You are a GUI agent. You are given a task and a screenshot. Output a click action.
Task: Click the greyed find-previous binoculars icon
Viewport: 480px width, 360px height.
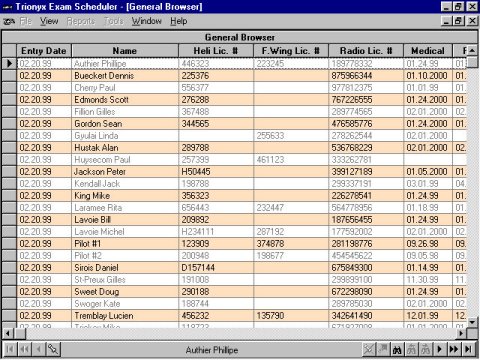coord(411,349)
